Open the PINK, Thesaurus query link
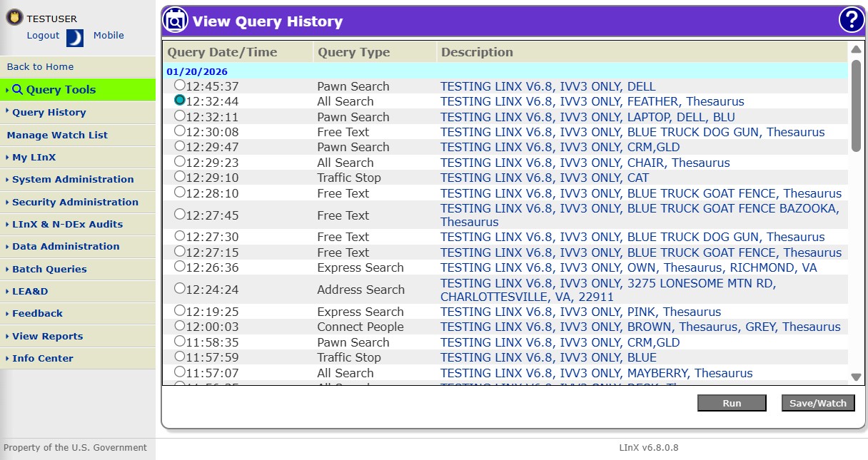Viewport: 868px width, 460px height. 580,312
